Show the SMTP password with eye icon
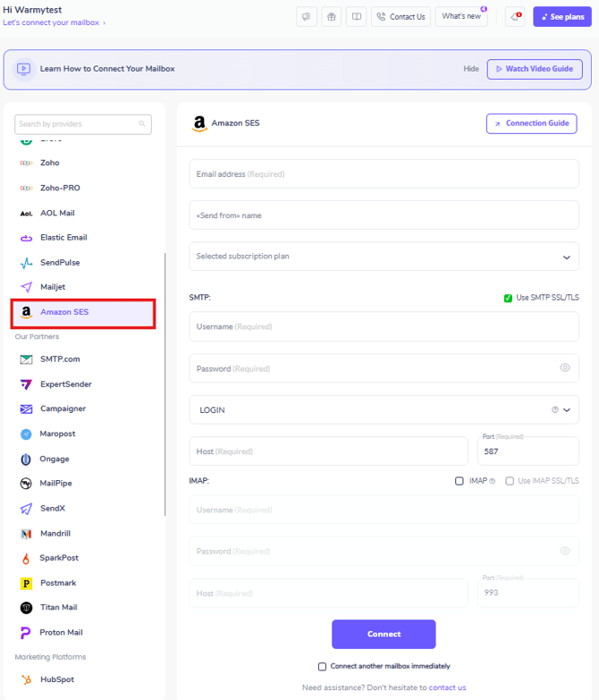599x700 pixels. point(565,367)
